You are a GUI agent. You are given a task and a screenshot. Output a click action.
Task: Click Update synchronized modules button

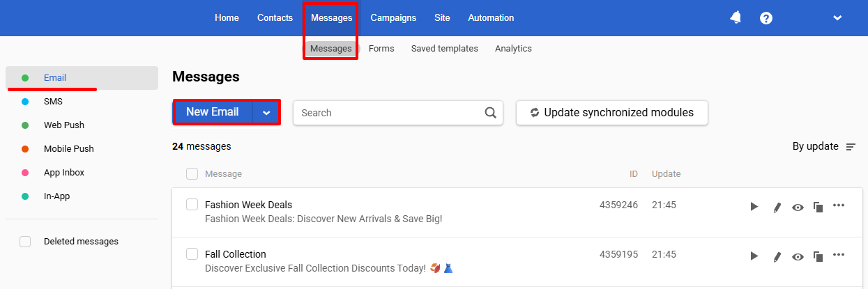click(x=612, y=112)
